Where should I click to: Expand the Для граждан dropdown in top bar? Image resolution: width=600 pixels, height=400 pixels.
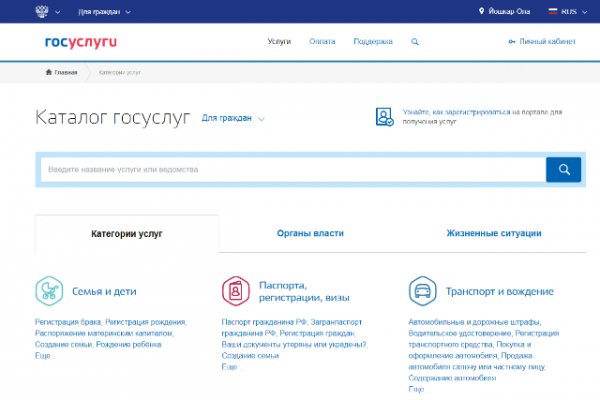(104, 13)
